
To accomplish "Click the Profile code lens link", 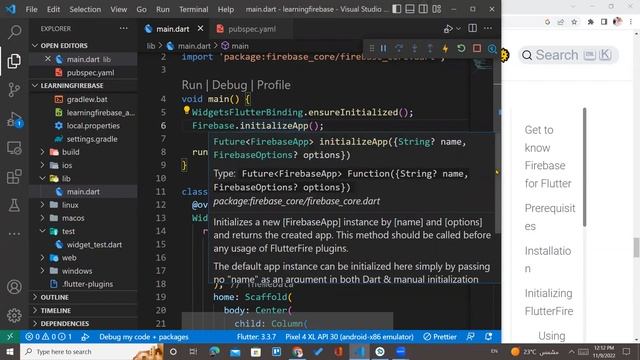I will click(273, 85).
